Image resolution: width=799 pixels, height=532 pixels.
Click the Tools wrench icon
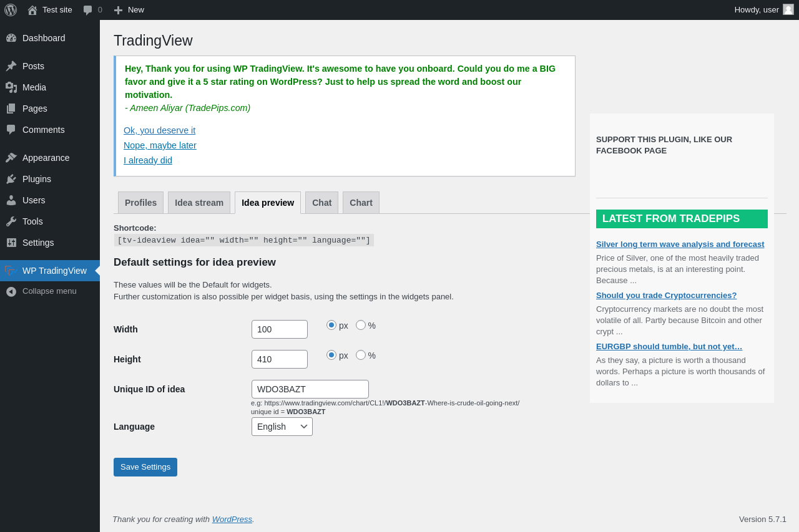pyautogui.click(x=11, y=221)
